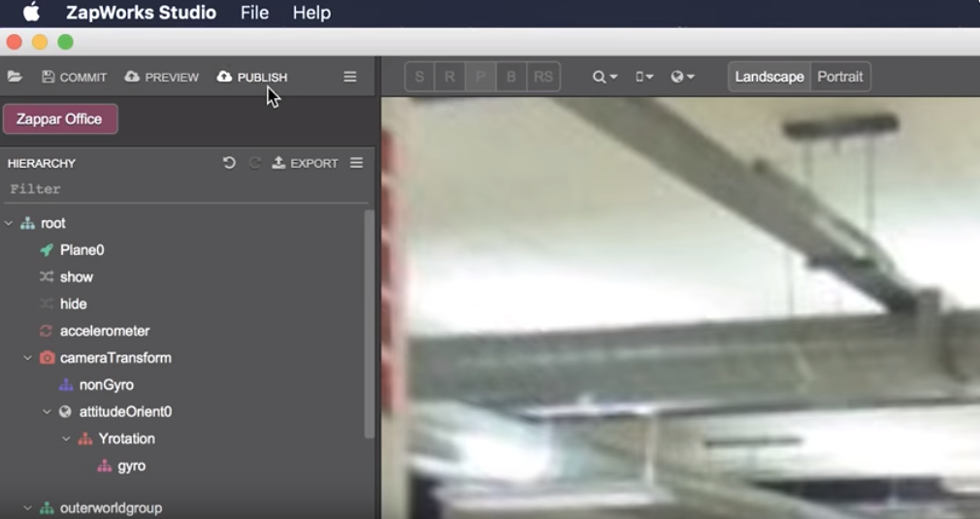Collapse the attitudeOrient0 node
Image resolution: width=980 pixels, height=519 pixels.
(47, 411)
